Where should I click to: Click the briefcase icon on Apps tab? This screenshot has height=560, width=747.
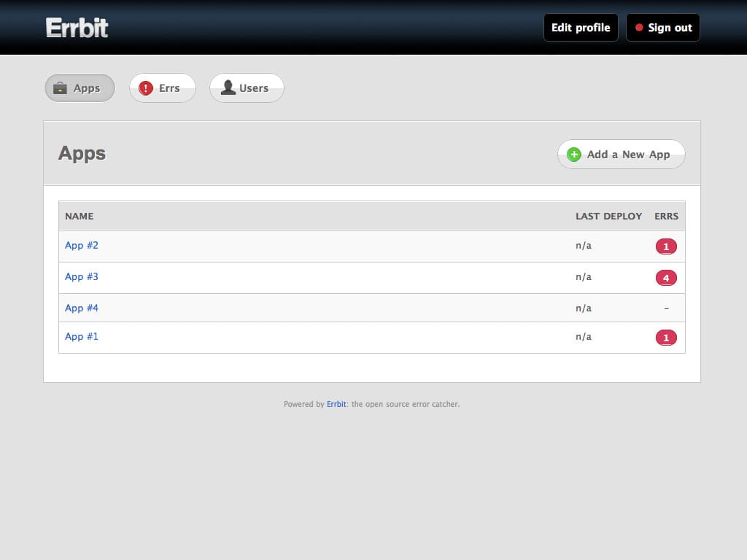click(60, 88)
